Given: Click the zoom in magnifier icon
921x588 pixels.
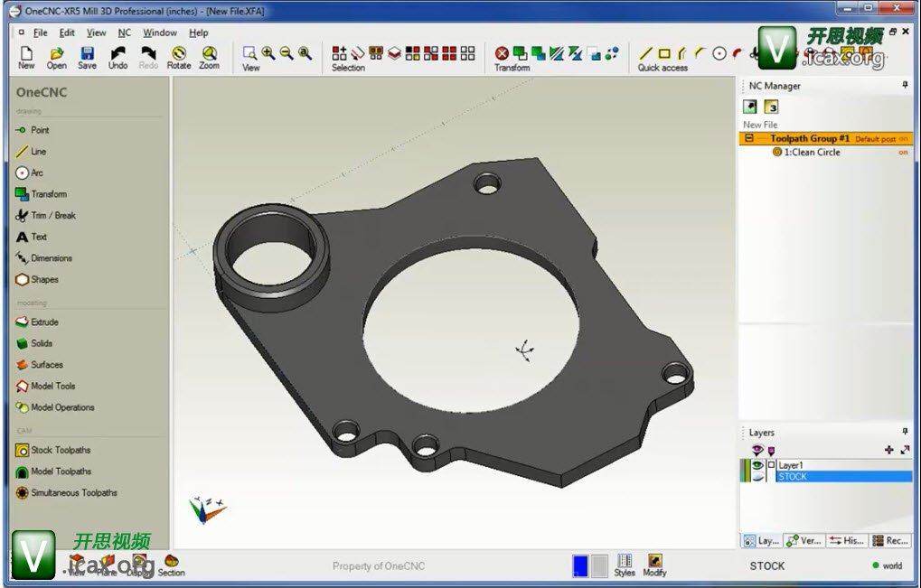Looking at the screenshot, I should coord(268,53).
